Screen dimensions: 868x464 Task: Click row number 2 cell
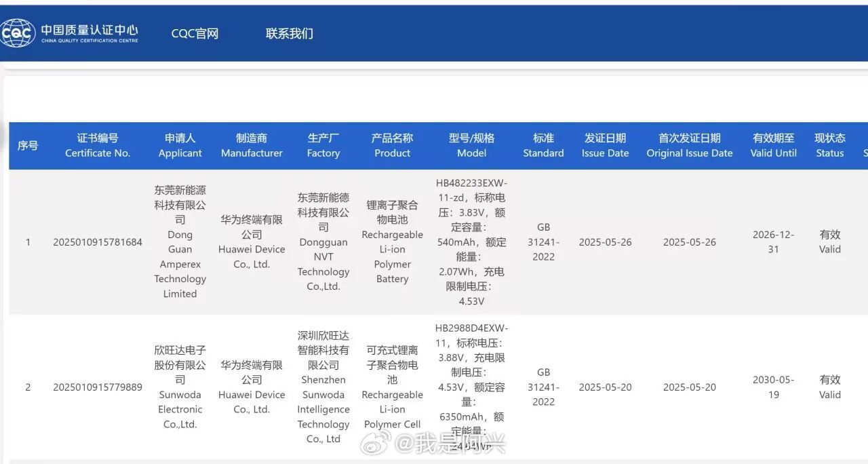(x=28, y=387)
